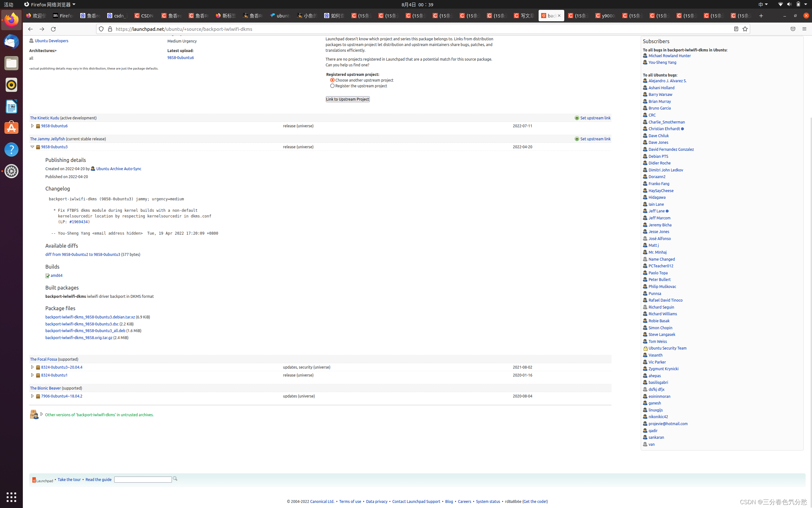Click the Launchpad logo in the footer
Image resolution: width=812 pixels, height=508 pixels.
click(43, 480)
